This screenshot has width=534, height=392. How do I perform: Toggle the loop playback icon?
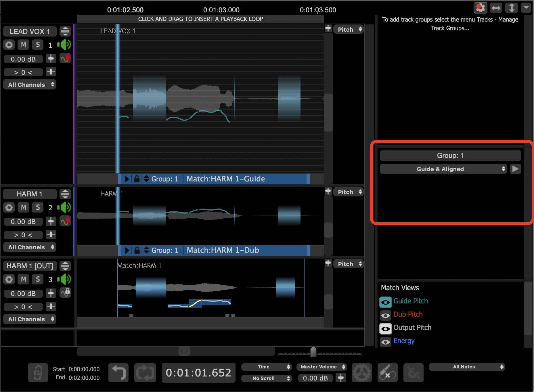[145, 372]
